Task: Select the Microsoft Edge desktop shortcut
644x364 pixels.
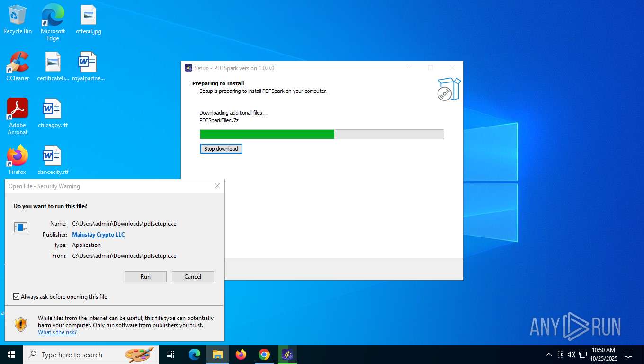Action: 53,22
